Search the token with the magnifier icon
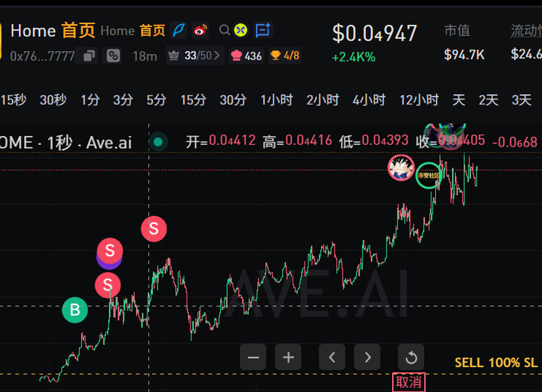Screen dimensions: 542x392 224,30
